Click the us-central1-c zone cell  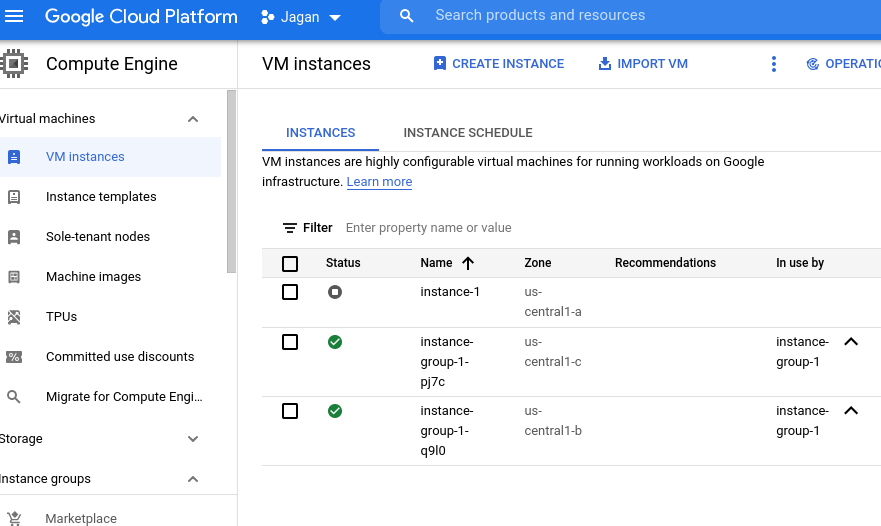[553, 352]
